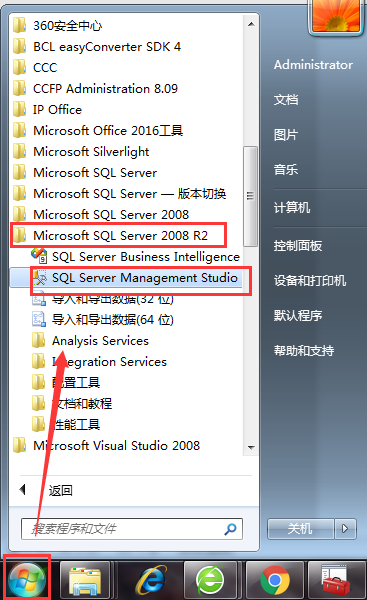Open Administrator personal folder
The image size is (367, 600).
coord(313,65)
